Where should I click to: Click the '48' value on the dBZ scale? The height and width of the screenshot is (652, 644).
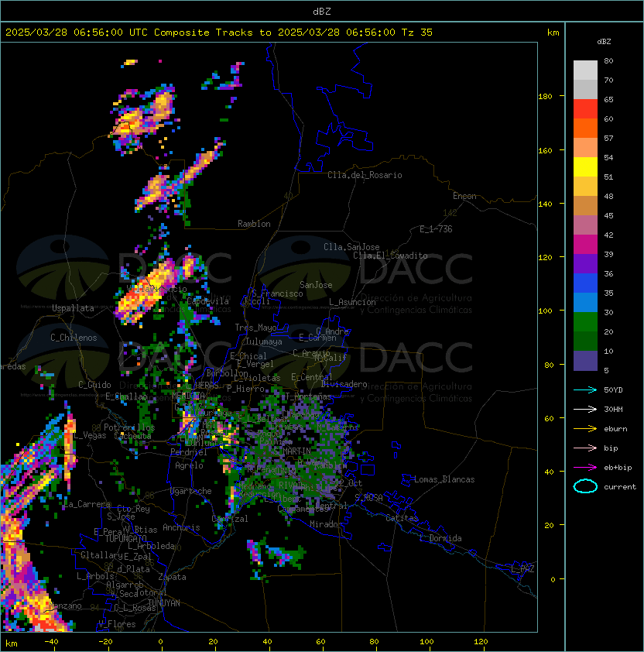[x=608, y=196]
